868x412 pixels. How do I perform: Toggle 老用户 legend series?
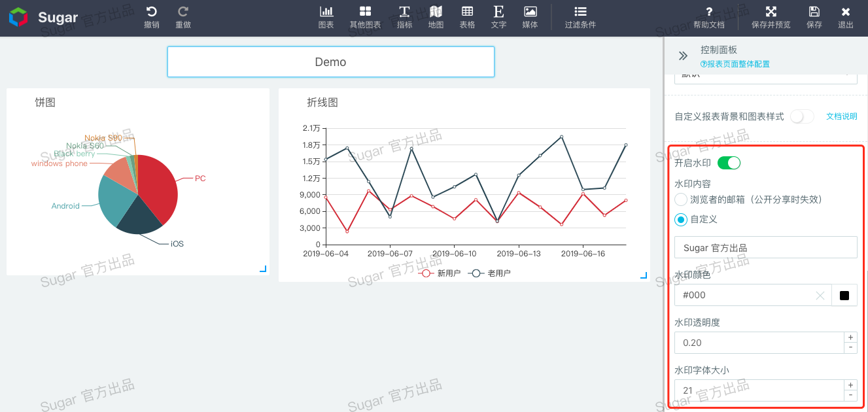(489, 273)
